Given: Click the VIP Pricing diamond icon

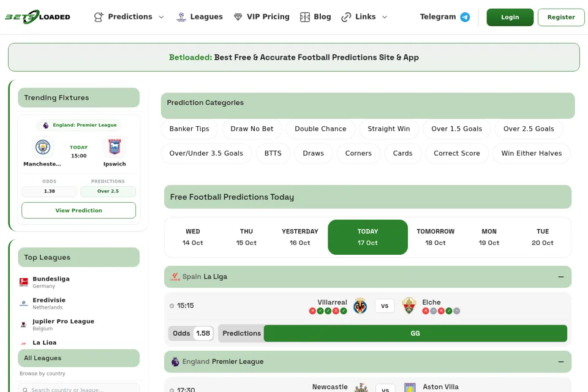Looking at the screenshot, I should click(x=238, y=17).
